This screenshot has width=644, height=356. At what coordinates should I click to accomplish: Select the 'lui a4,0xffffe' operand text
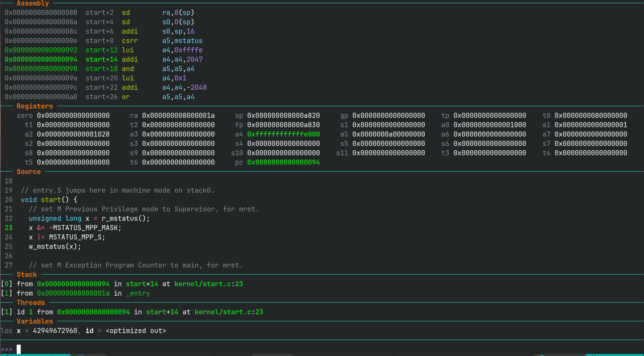coord(182,50)
